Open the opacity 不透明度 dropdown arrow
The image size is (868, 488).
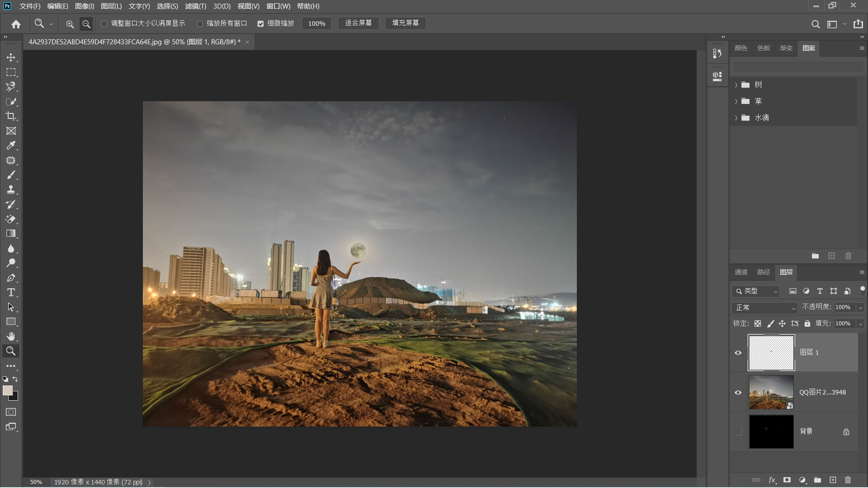860,308
